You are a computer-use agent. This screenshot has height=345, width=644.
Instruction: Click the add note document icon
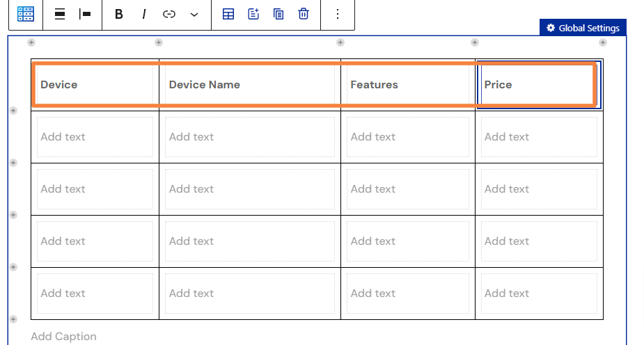[x=253, y=14]
